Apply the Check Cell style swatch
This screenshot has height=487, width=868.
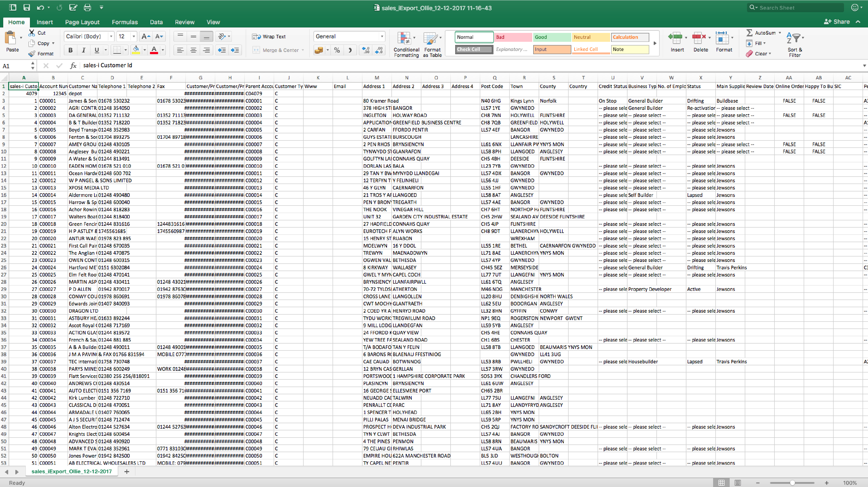point(474,49)
